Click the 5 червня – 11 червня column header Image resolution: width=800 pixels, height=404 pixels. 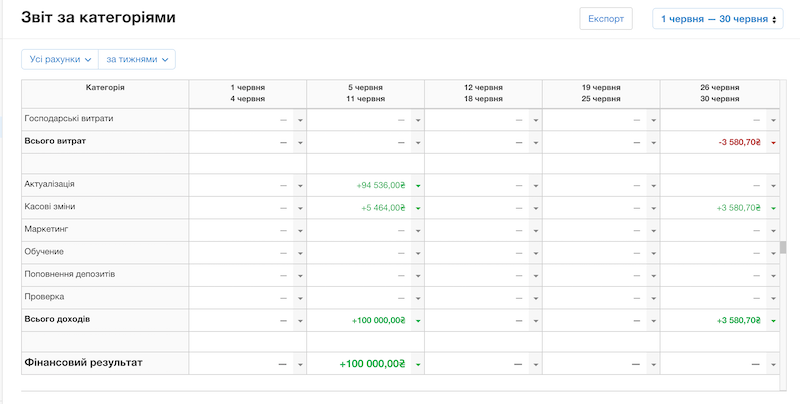click(365, 93)
